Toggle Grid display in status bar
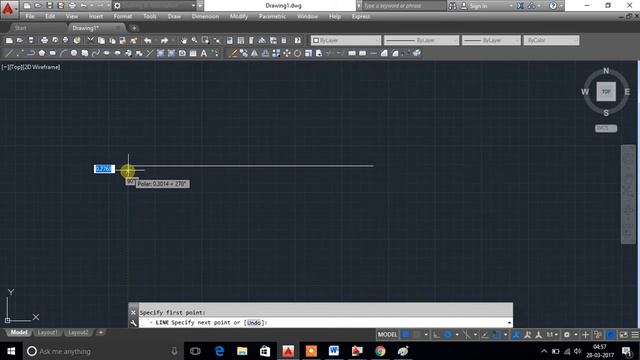This screenshot has width=640, height=360. (406, 335)
